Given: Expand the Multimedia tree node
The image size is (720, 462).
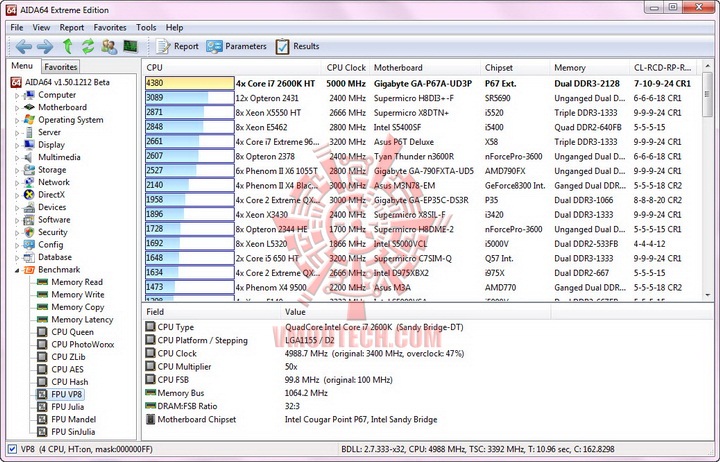Looking at the screenshot, I should coord(17,158).
